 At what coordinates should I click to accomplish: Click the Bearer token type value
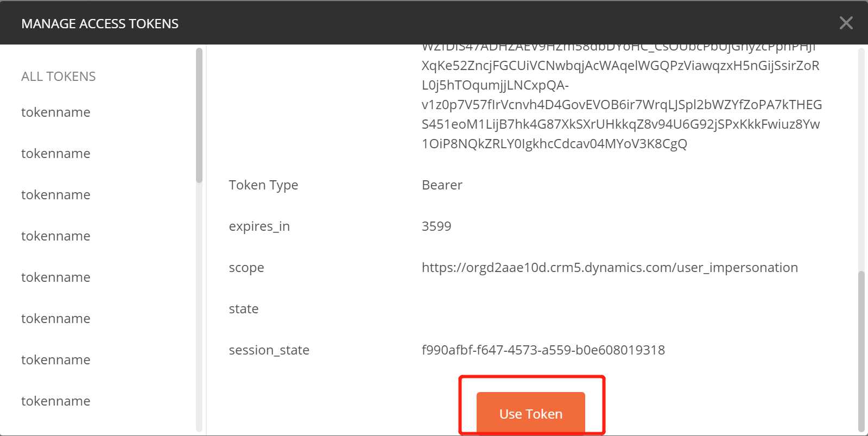pos(442,185)
